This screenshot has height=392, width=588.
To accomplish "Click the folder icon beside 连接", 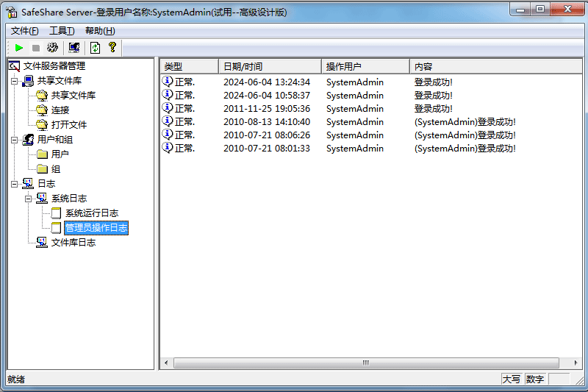I will pos(42,110).
